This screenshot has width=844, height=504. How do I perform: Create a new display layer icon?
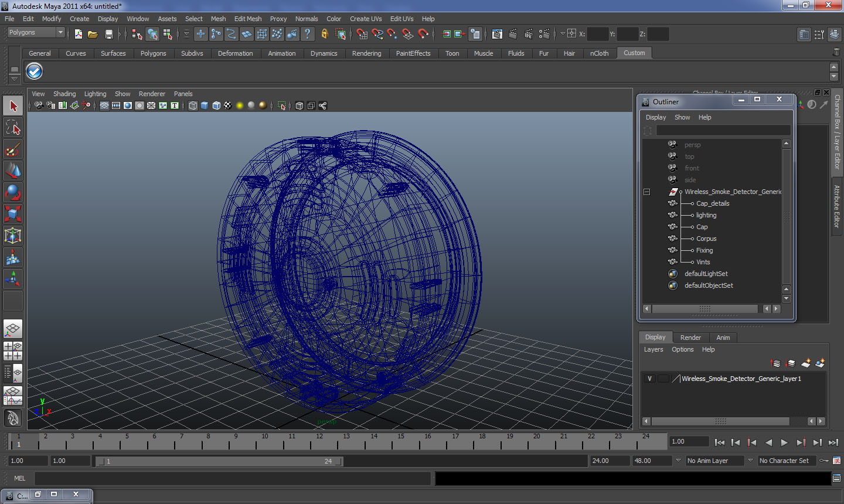pyautogui.click(x=805, y=363)
